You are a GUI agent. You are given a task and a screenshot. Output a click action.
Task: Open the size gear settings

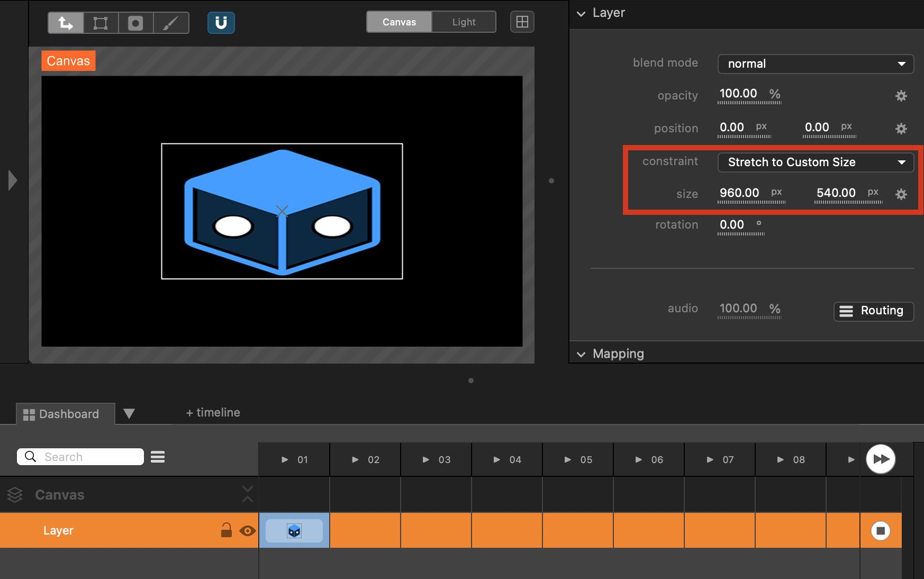(x=901, y=194)
